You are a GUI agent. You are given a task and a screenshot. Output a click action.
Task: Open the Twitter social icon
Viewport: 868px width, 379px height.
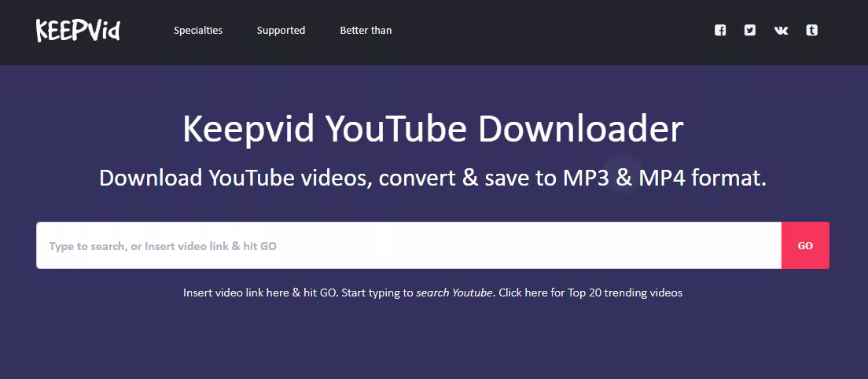(750, 30)
